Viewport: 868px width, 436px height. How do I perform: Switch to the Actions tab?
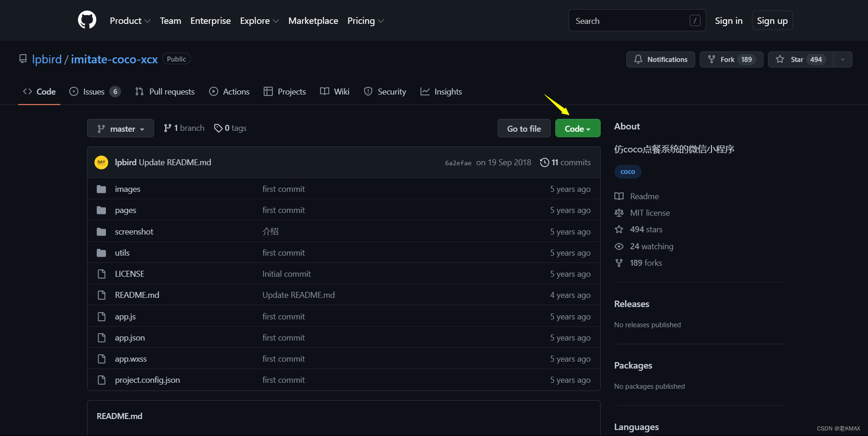[x=229, y=91]
